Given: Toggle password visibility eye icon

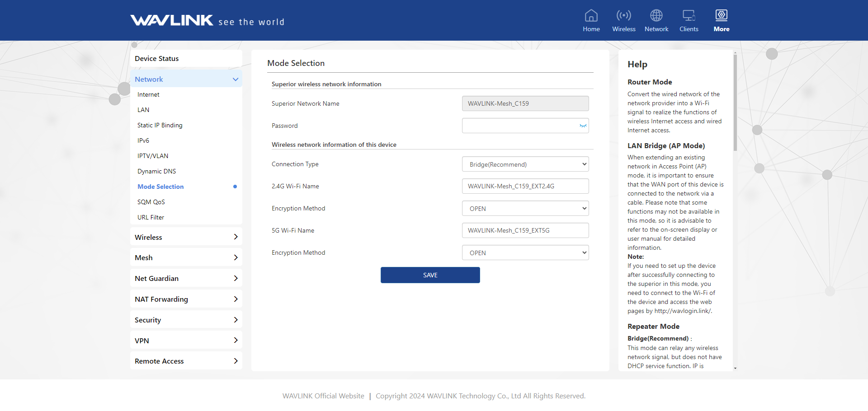Looking at the screenshot, I should pos(583,126).
